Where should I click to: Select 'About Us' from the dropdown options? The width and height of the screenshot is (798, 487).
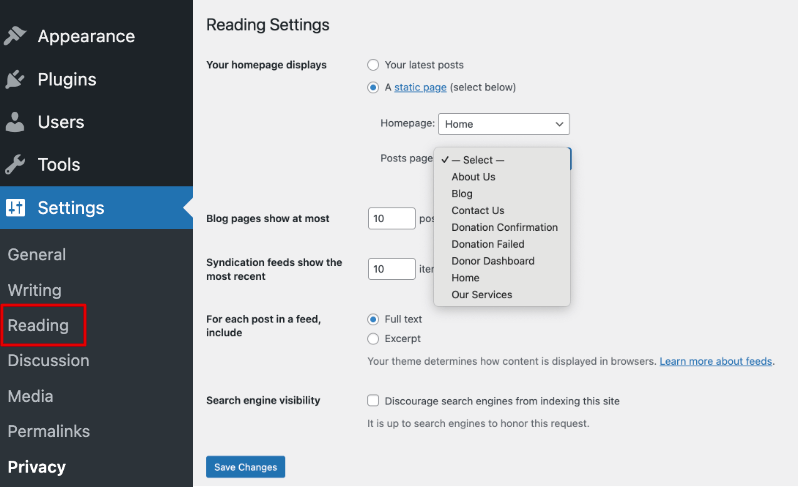click(x=473, y=177)
